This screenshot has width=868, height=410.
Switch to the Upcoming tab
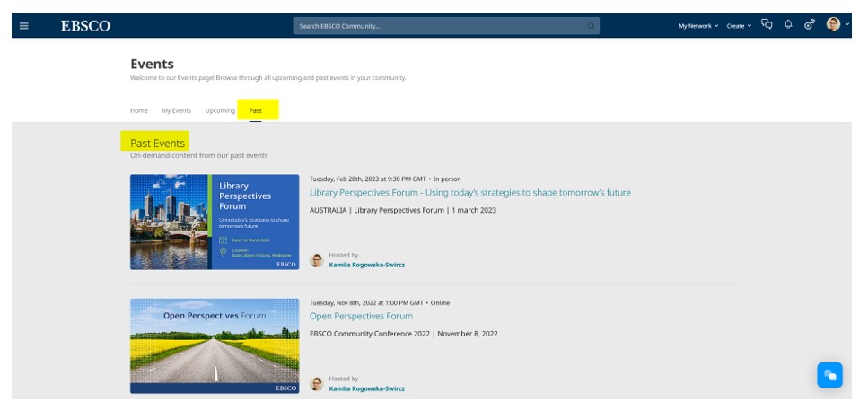click(220, 110)
